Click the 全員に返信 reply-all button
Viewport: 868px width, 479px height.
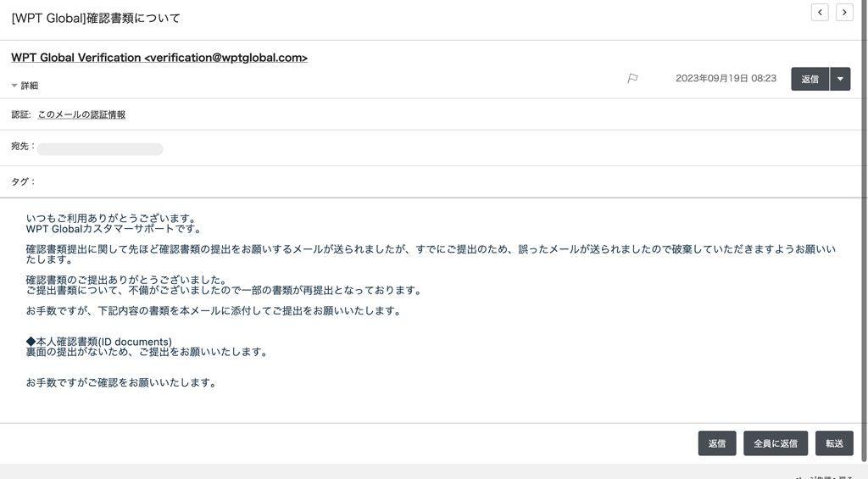775,443
